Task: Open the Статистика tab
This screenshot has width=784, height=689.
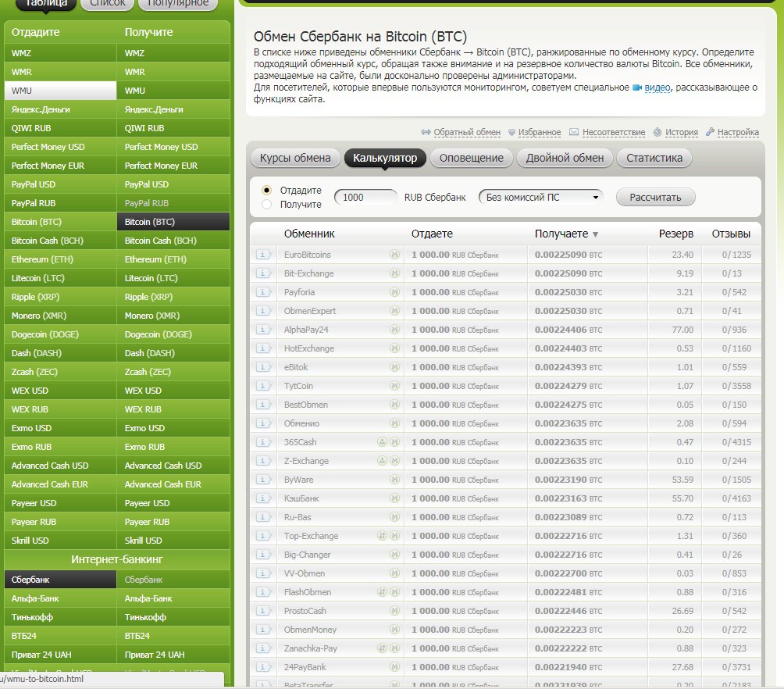Action: 654,158
